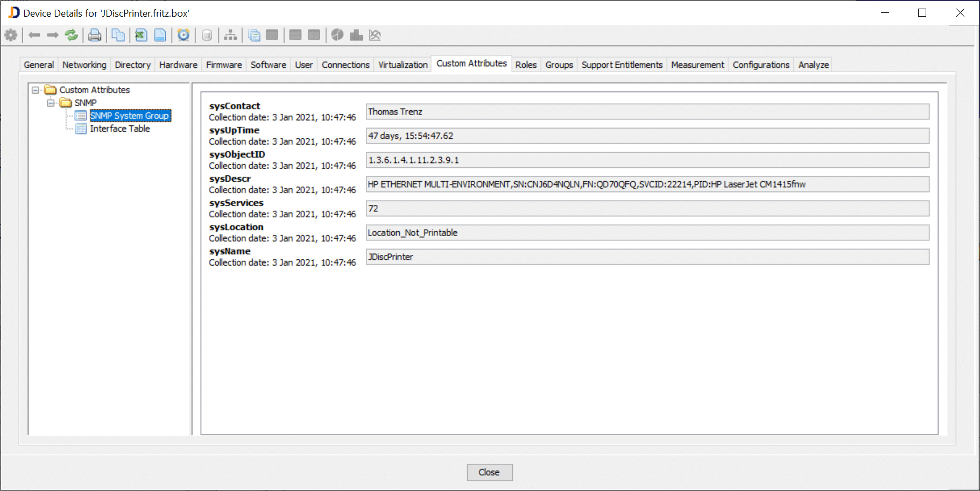Select SNMP System Group tree item
The height and width of the screenshot is (491, 980).
[x=129, y=116]
